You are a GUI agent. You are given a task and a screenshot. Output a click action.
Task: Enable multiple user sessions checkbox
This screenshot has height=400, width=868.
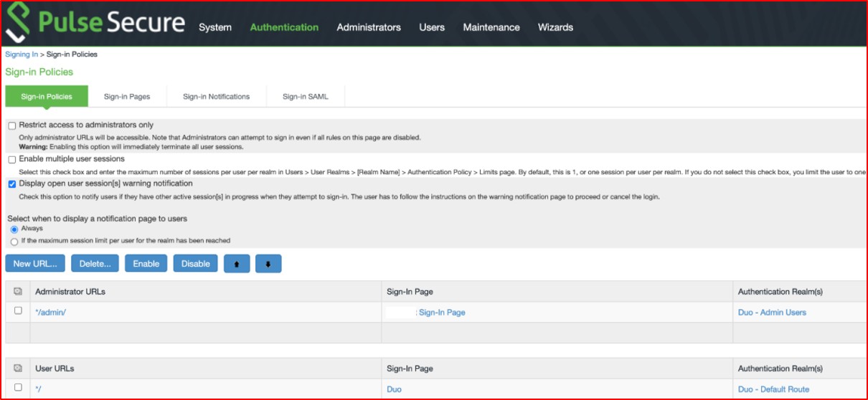point(12,159)
